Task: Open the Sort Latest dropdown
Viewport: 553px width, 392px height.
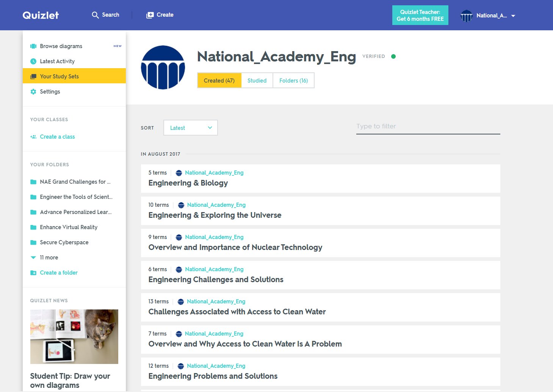Action: (191, 128)
